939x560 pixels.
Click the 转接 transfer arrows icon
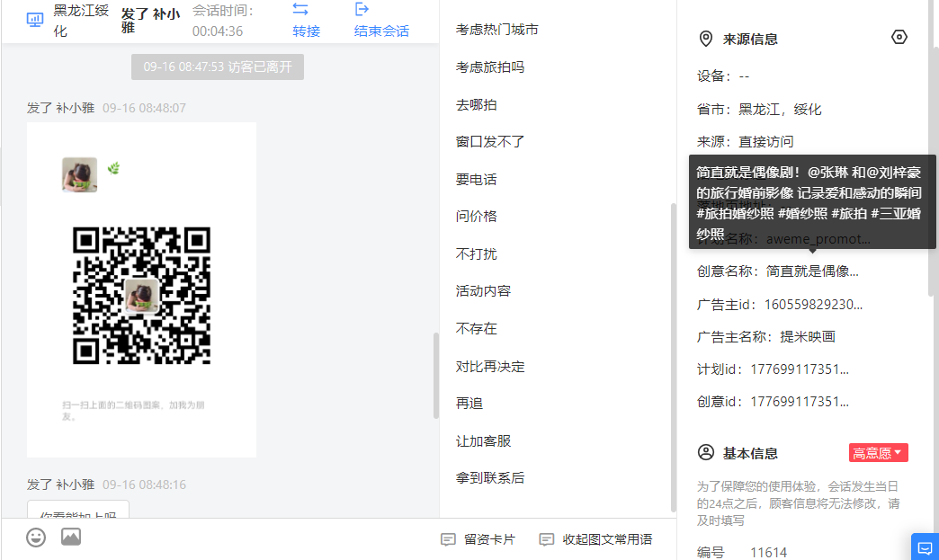click(x=300, y=9)
